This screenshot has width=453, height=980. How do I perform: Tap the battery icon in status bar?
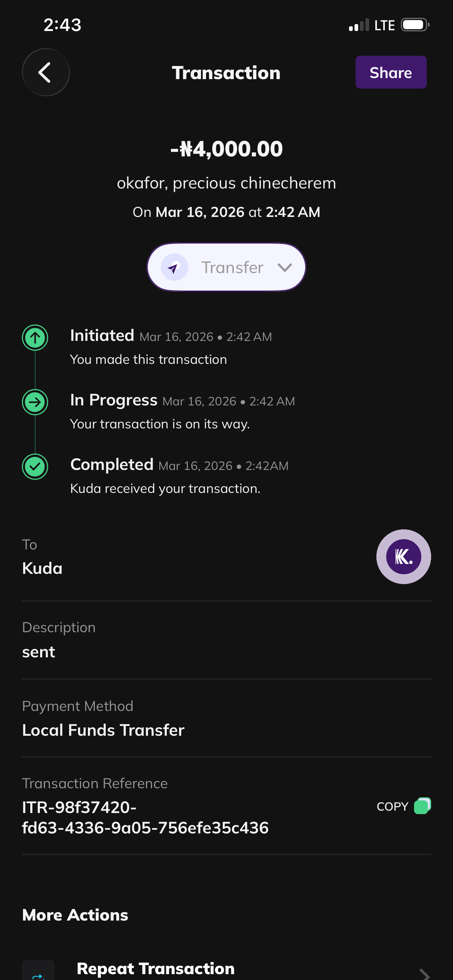pos(415,25)
